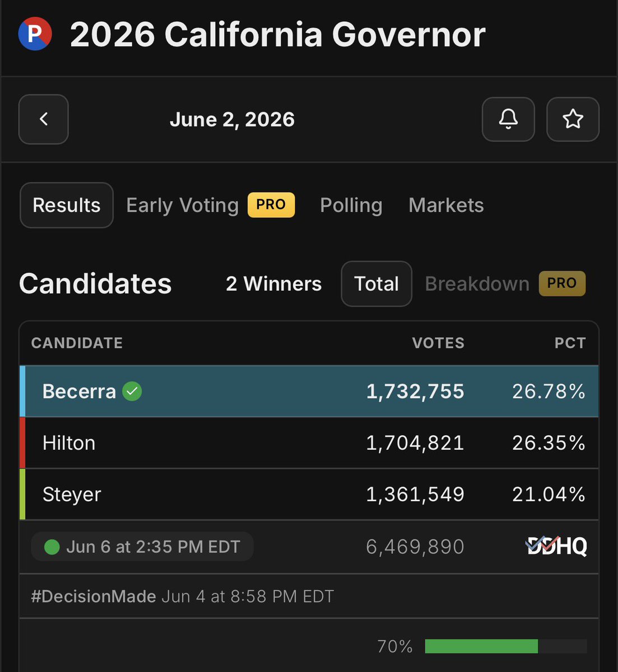Click the green live status dot
618x672 pixels.
[52, 547]
